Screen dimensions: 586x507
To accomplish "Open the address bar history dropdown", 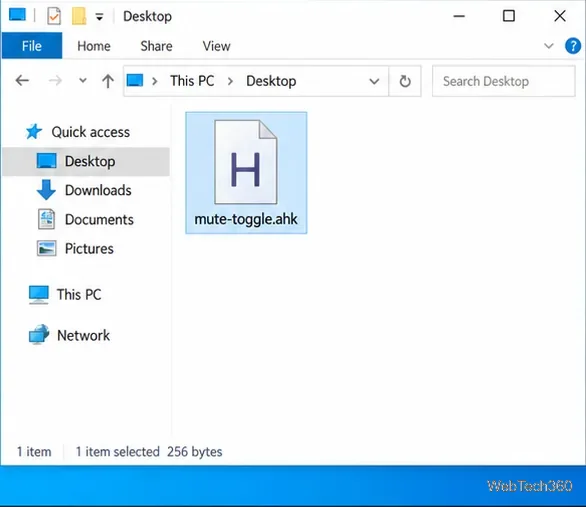I will pos(374,81).
